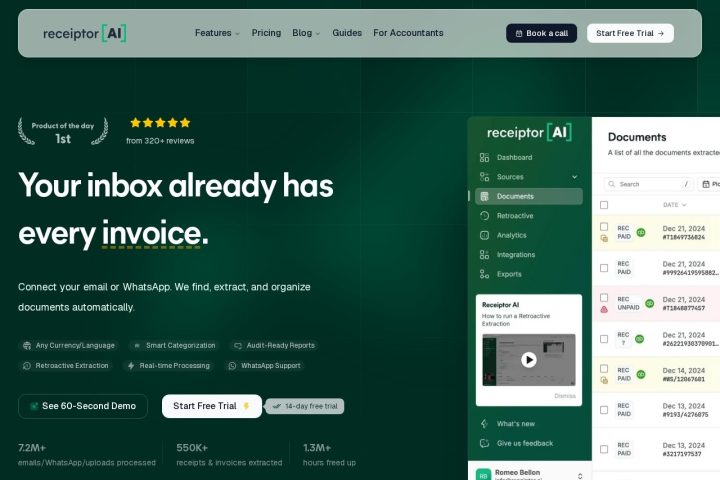The image size is (720, 480).
Task: Select checkbox for document #26221938378981
Action: [604, 339]
